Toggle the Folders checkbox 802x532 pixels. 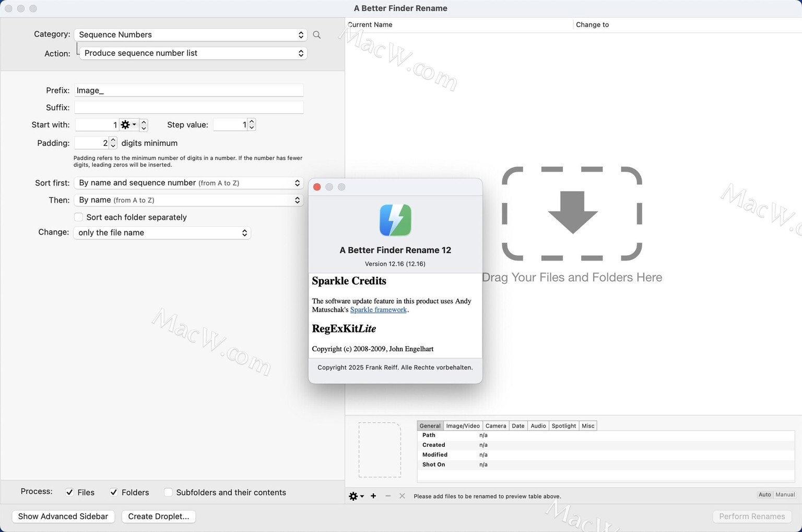coord(113,492)
